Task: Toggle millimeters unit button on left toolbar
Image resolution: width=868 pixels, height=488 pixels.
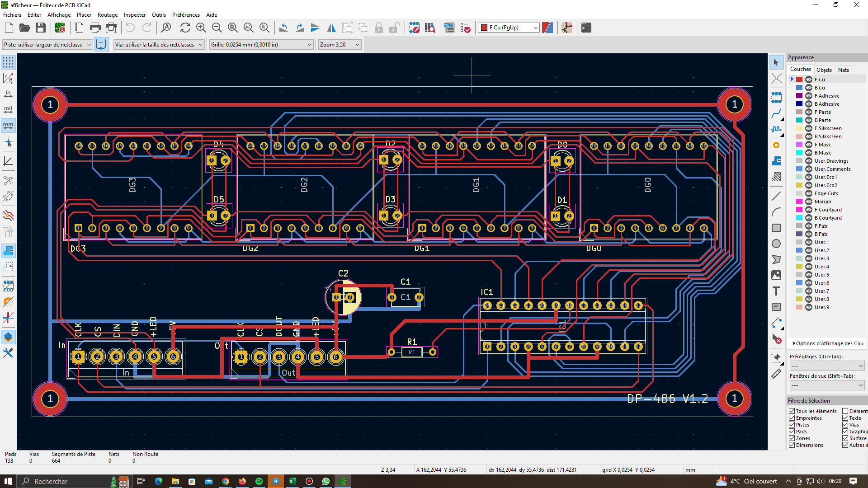Action: coord(8,125)
